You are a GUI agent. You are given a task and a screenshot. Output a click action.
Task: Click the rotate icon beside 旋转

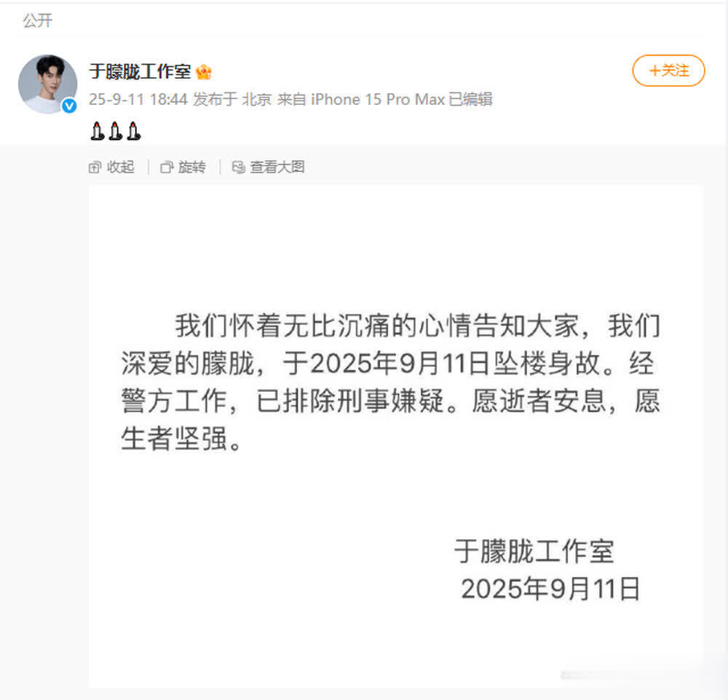[167, 168]
